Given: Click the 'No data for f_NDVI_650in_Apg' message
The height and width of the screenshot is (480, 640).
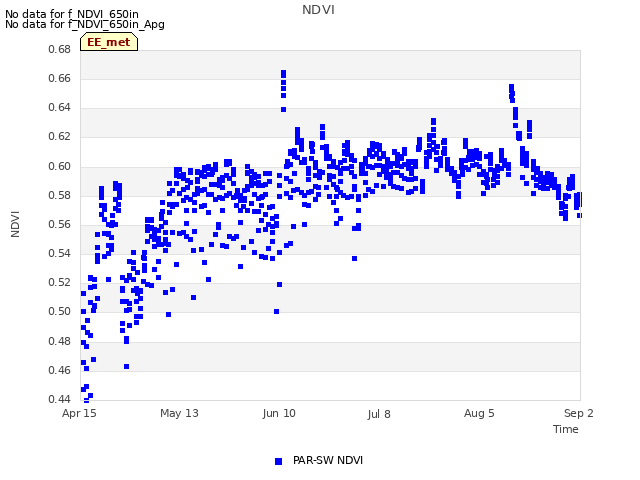Looking at the screenshot, I should 85,24.
